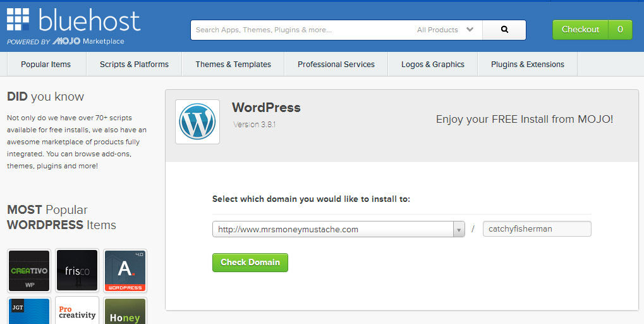This screenshot has width=644, height=324.
Task: Go to Themes & Templates
Action: (x=233, y=64)
